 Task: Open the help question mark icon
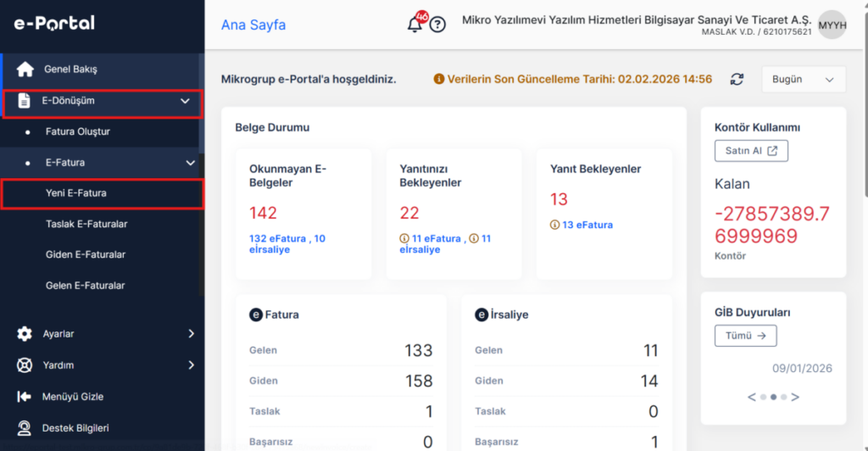[437, 25]
